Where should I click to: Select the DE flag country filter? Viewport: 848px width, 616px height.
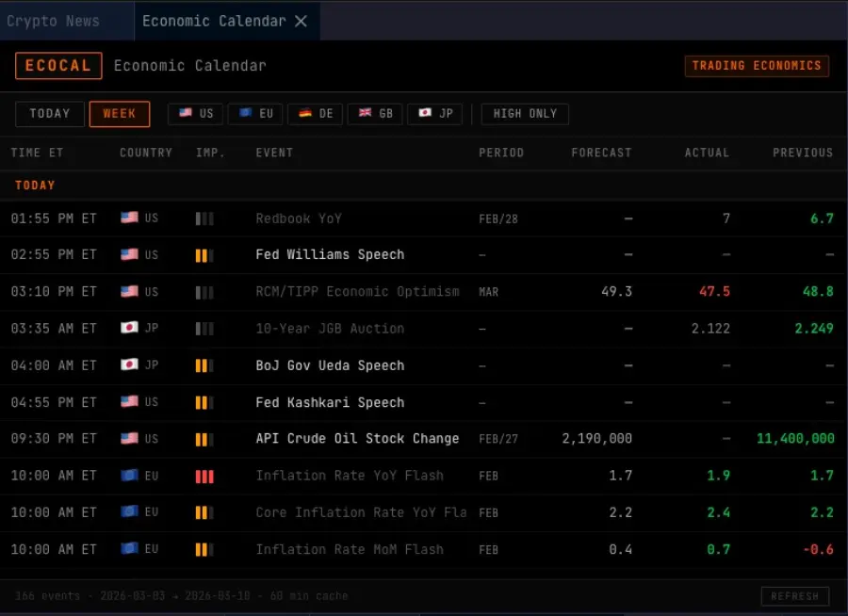pos(316,113)
